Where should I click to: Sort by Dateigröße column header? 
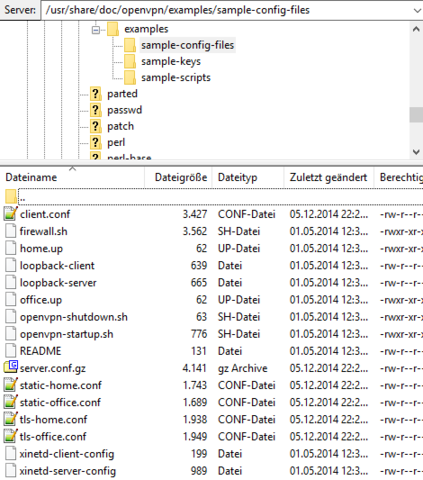click(x=181, y=177)
